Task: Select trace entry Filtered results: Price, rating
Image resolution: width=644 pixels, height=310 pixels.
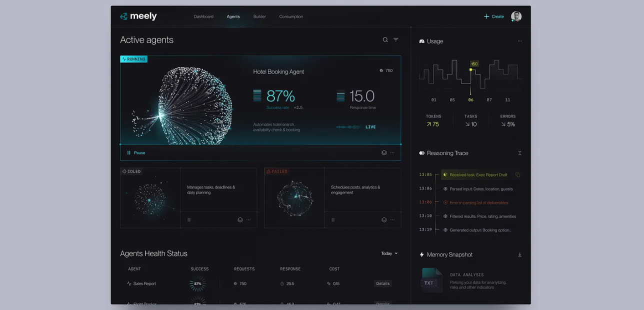Action: coord(479,216)
